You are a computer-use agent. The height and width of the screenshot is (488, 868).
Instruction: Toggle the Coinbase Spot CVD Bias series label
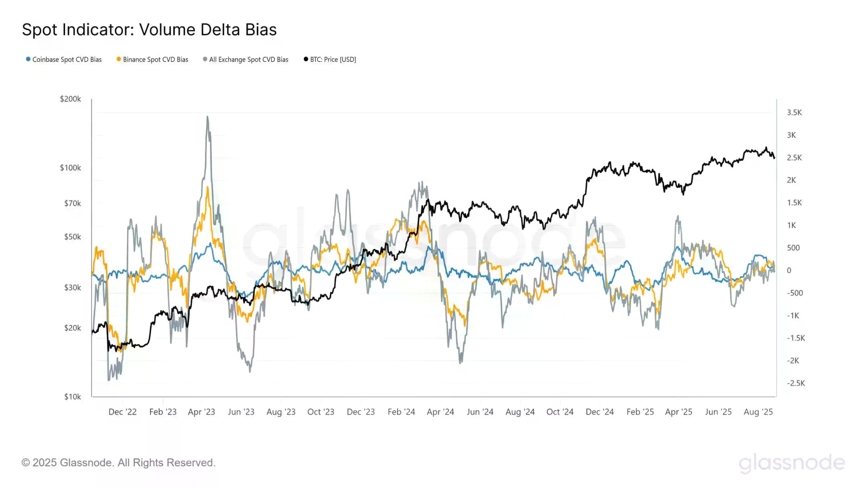(x=67, y=59)
